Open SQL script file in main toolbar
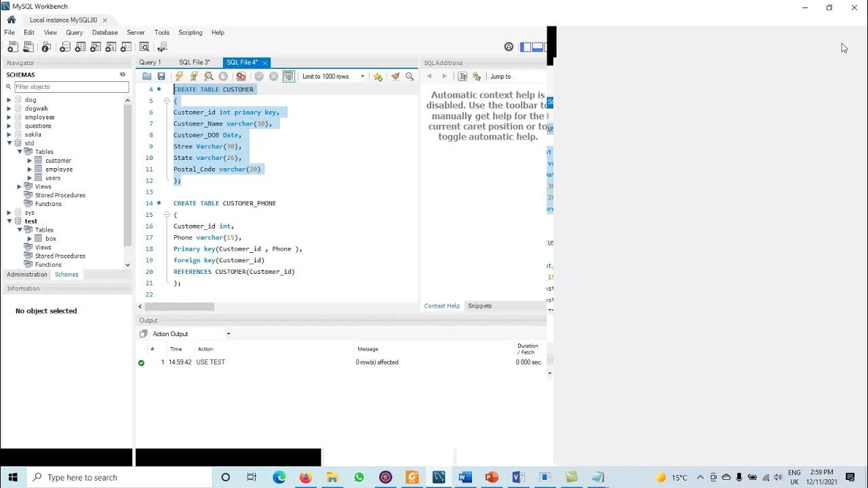 point(28,47)
